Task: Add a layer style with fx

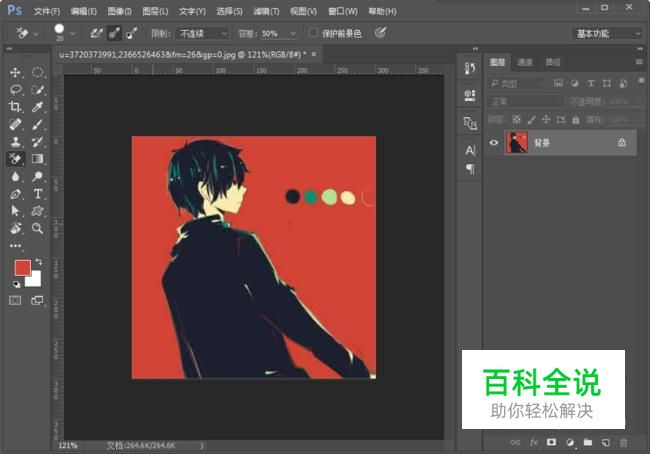Action: [x=534, y=442]
